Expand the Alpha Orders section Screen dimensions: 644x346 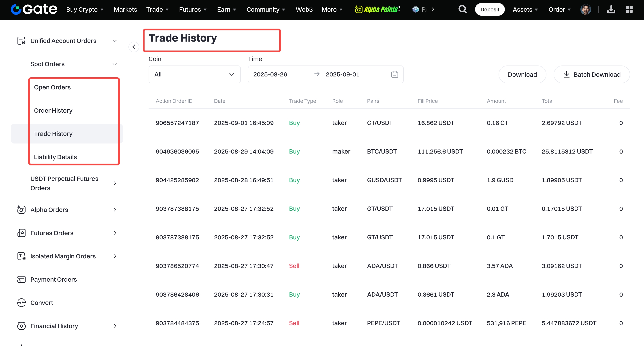[115, 210]
